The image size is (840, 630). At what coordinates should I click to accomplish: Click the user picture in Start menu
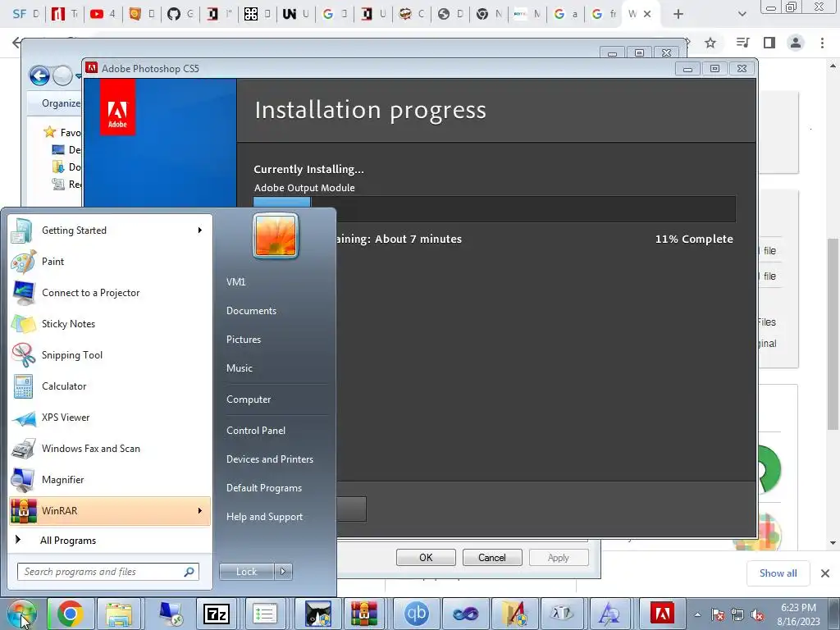point(276,235)
